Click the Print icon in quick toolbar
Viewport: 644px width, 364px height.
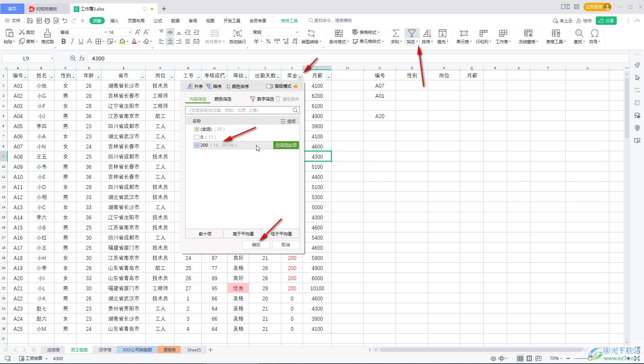(x=48, y=21)
